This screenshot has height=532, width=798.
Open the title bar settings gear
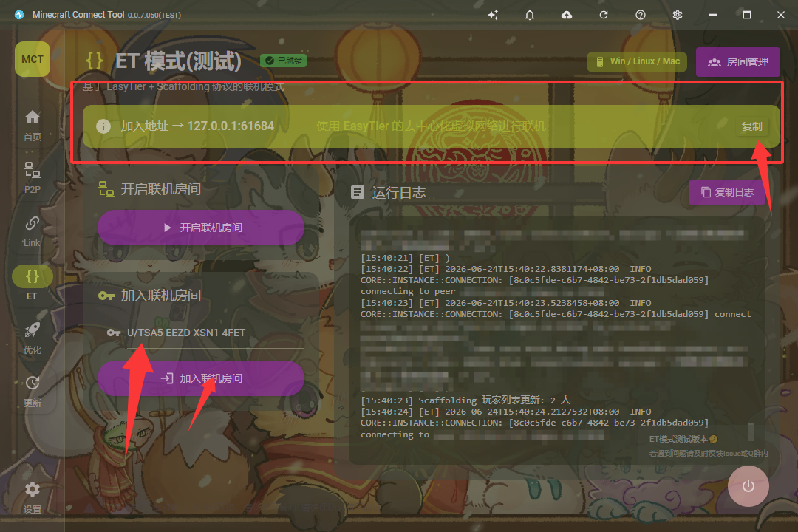click(x=678, y=15)
